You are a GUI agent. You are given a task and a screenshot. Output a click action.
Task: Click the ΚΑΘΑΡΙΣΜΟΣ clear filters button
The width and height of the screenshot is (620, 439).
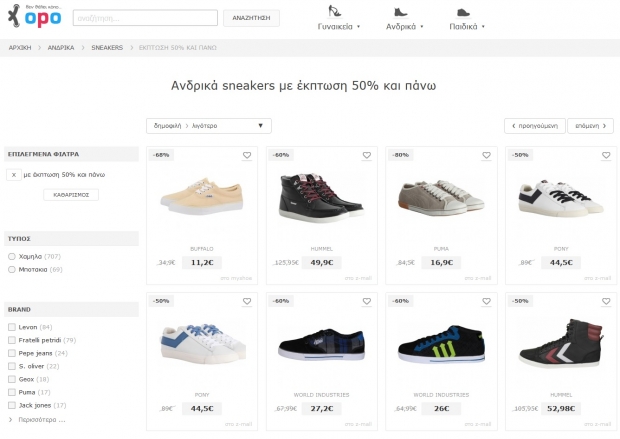[x=71, y=195]
